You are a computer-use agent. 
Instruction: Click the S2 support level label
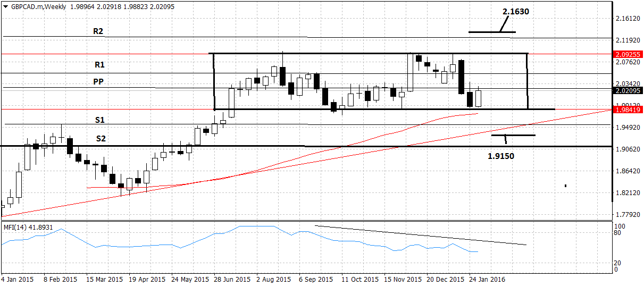101,138
